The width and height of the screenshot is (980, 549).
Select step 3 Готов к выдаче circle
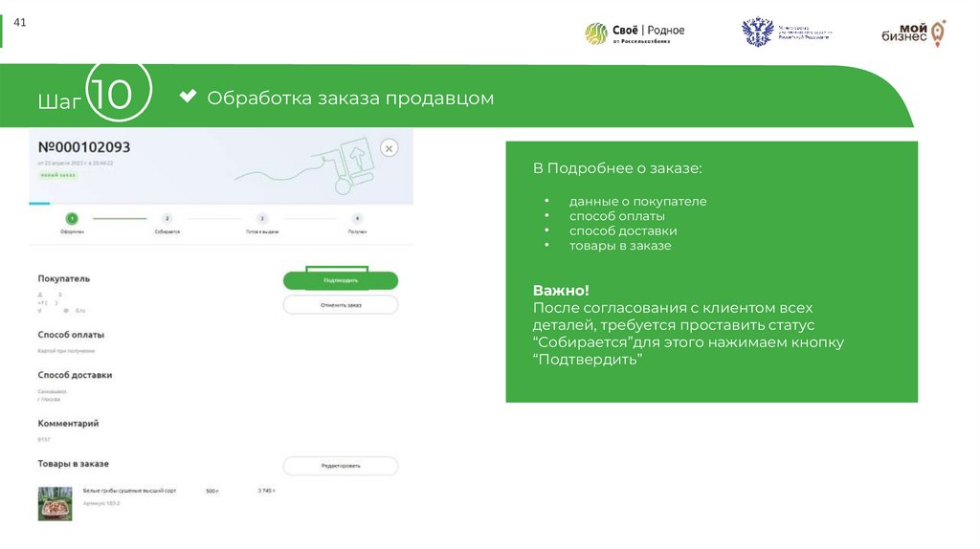pyautogui.click(x=262, y=219)
